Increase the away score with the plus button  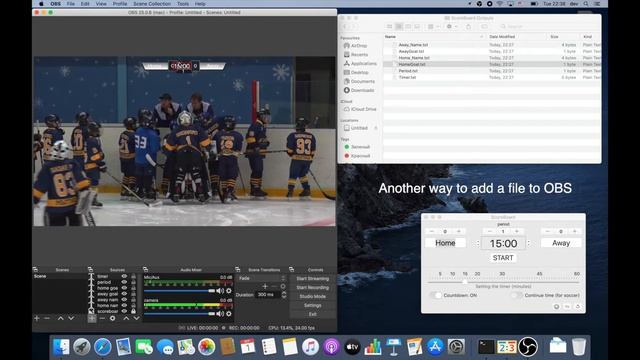coord(575,231)
